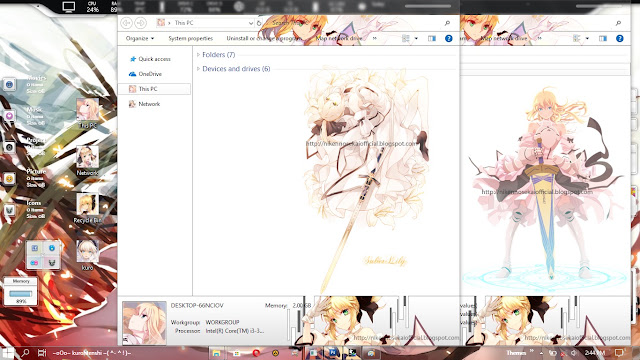Screen dimensions: 640x360
Task: Click Uninstall or change a program
Action: click(264, 38)
